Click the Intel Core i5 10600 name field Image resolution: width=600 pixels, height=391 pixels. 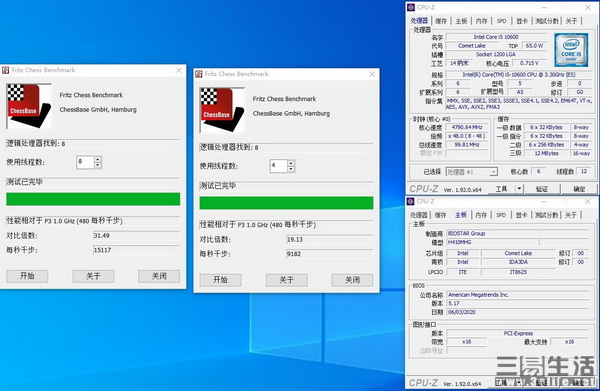tap(496, 37)
